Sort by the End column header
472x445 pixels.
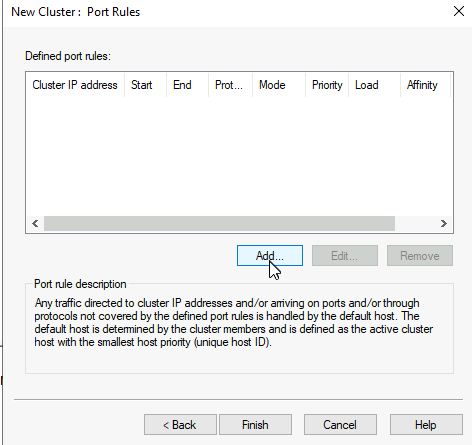(187, 85)
